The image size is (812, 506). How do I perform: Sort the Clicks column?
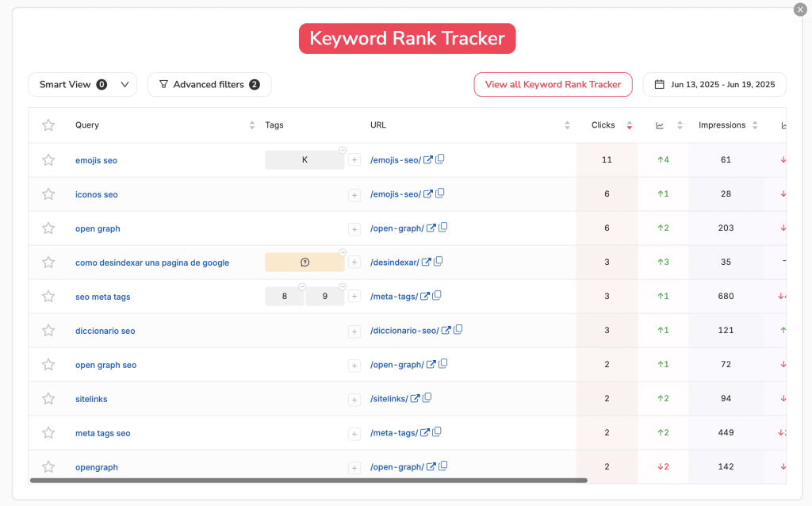point(630,125)
